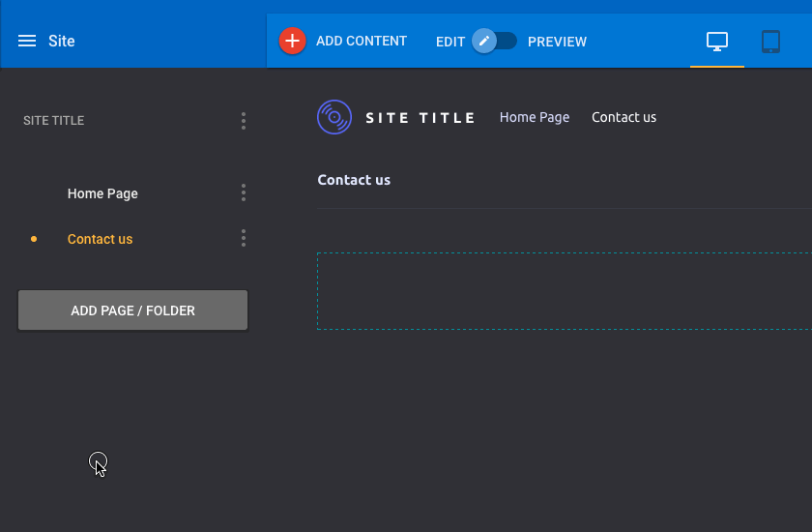The height and width of the screenshot is (532, 812).
Task: Open Home Page link in site navigation
Action: [535, 118]
